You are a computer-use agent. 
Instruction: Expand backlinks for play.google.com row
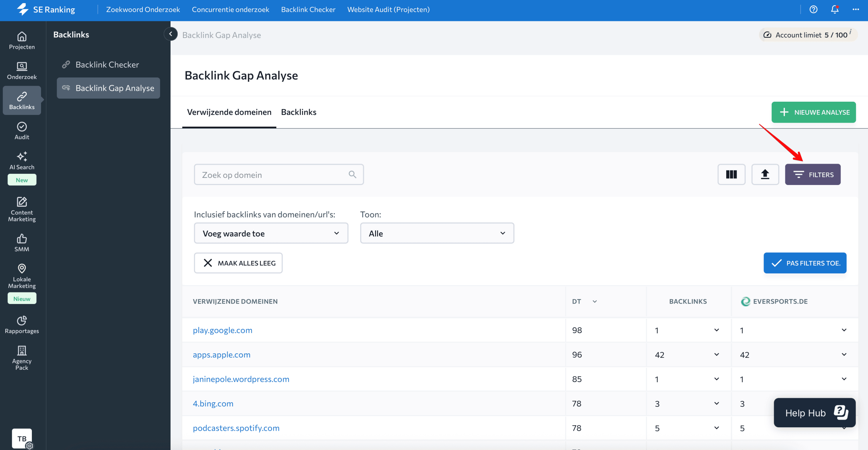716,330
